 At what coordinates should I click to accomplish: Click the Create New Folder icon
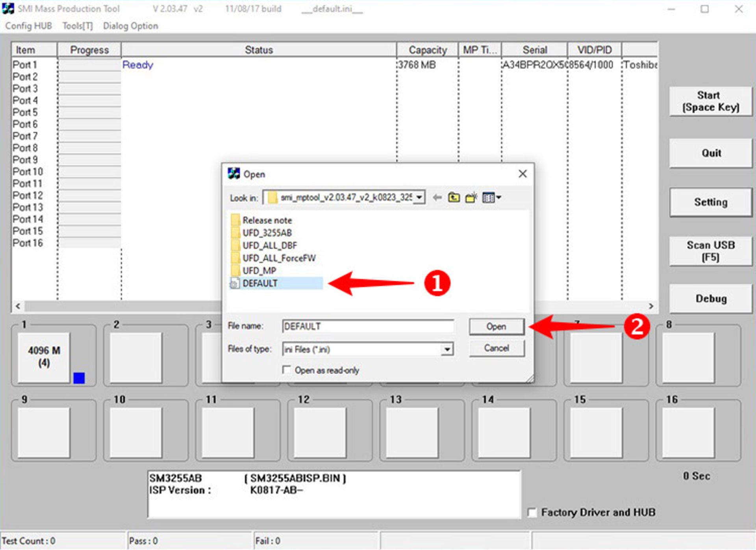471,197
